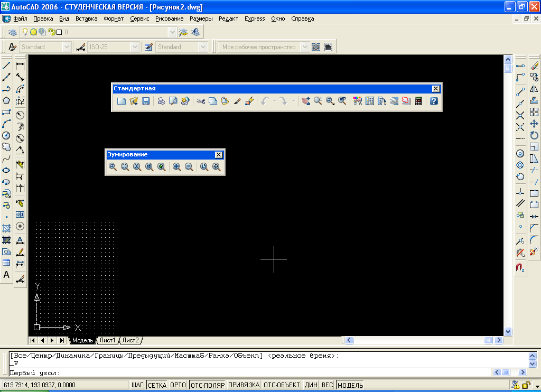
Task: Toggle the СЕТКА grid mode
Action: tap(157, 385)
